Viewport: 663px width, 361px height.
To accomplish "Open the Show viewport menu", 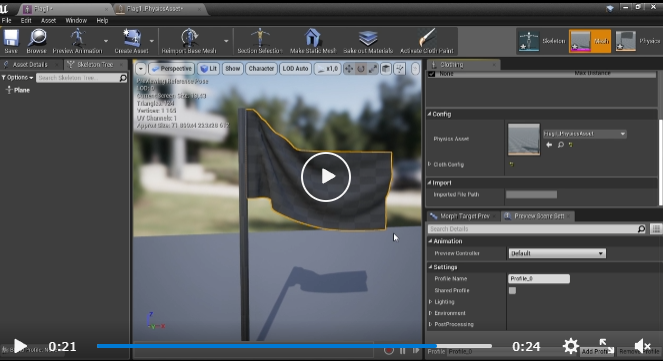I will (x=233, y=68).
